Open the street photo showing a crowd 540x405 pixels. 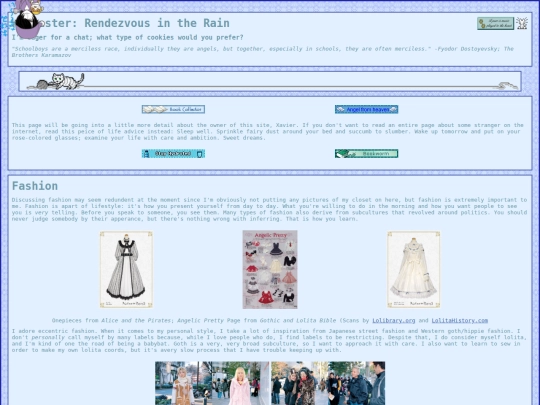[328, 383]
